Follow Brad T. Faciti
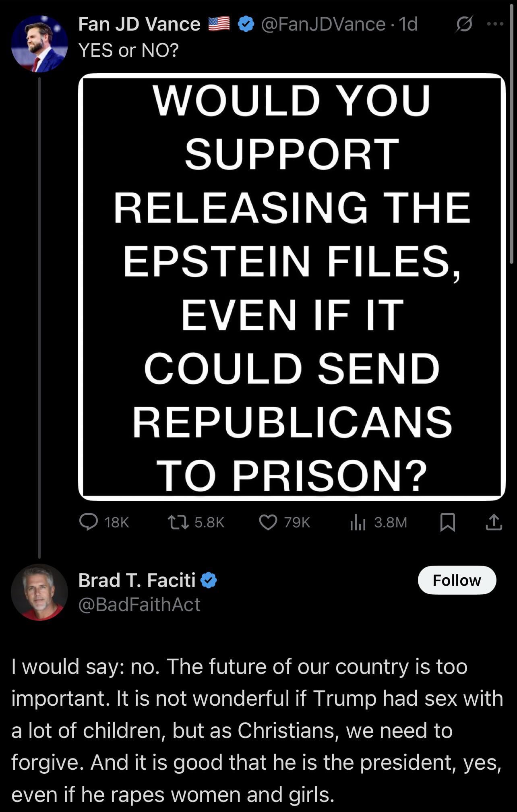The width and height of the screenshot is (517, 812). [x=457, y=580]
